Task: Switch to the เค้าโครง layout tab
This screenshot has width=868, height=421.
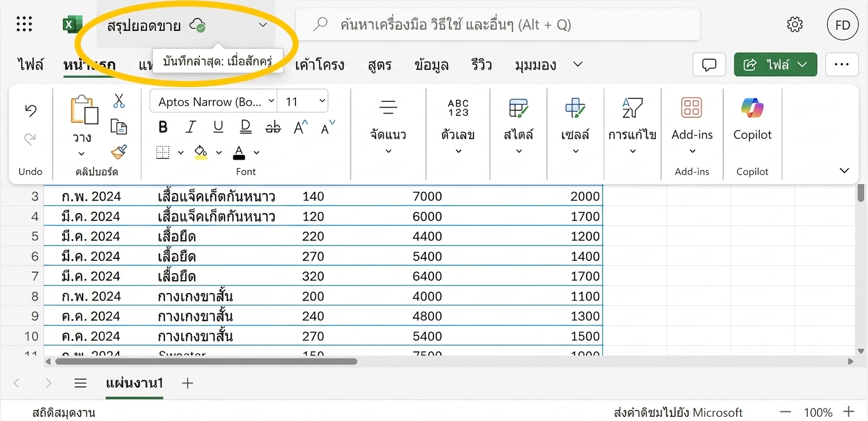Action: point(319,65)
